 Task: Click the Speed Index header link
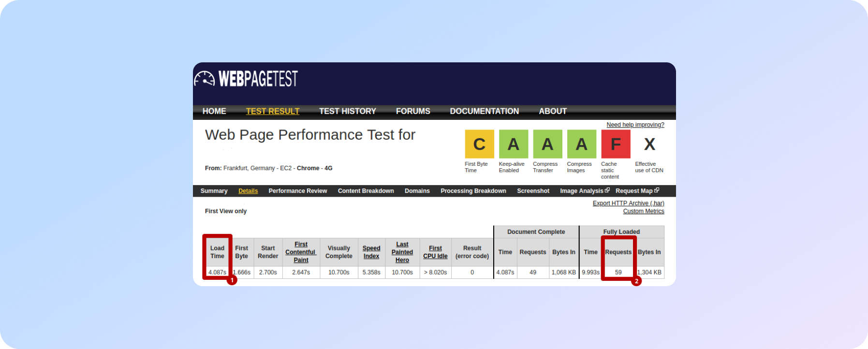click(371, 252)
